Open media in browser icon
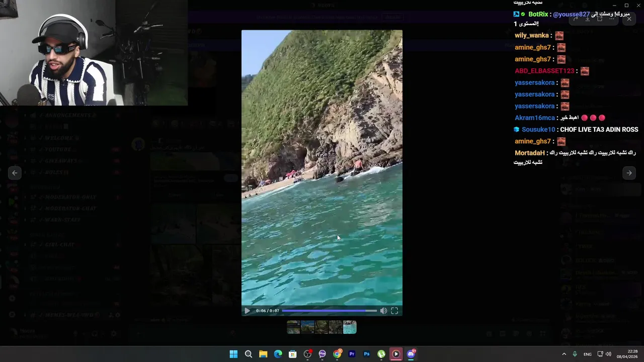This screenshot has width=644, height=362. point(599,19)
